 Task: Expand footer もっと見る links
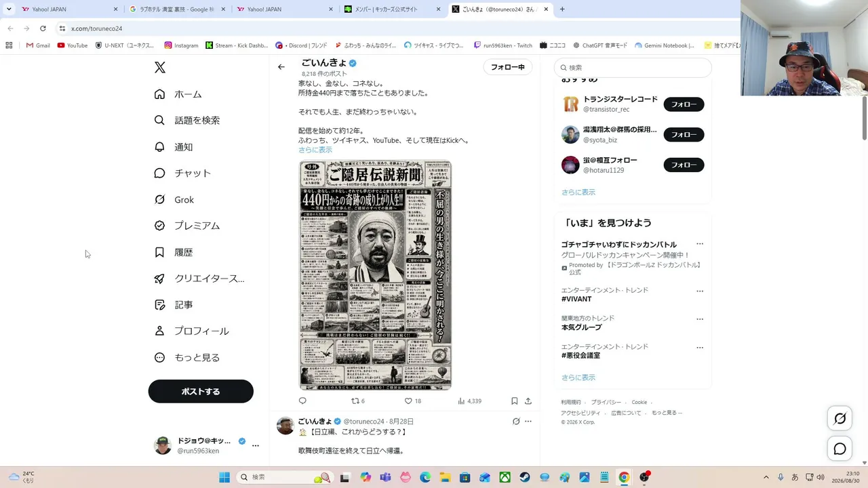pos(667,413)
